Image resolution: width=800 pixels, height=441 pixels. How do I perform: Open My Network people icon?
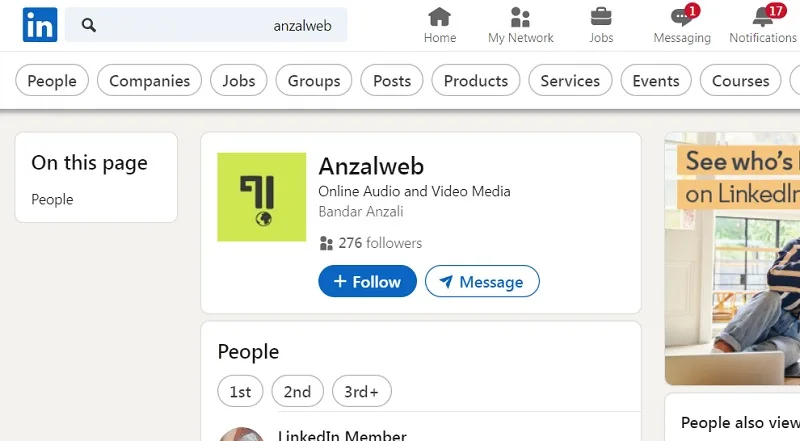click(x=520, y=17)
